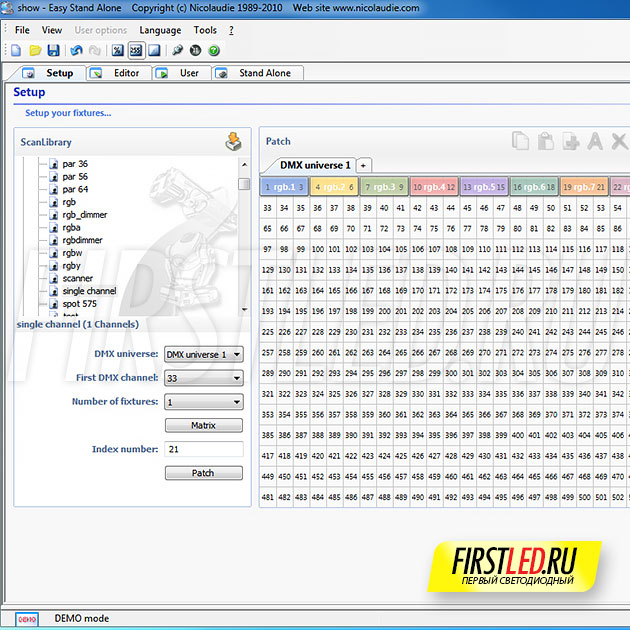Open the Language menu

click(160, 30)
